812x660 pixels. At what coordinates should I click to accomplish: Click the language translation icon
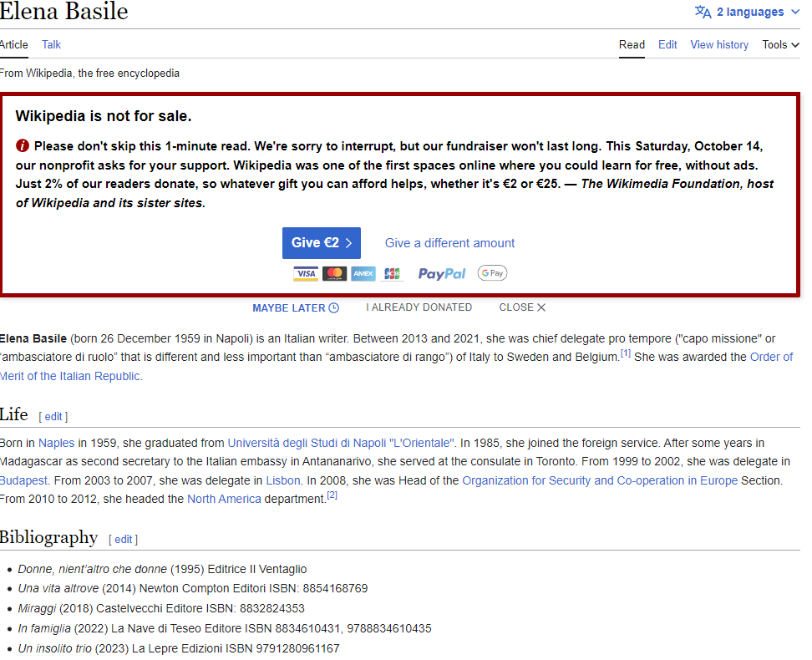point(703,12)
